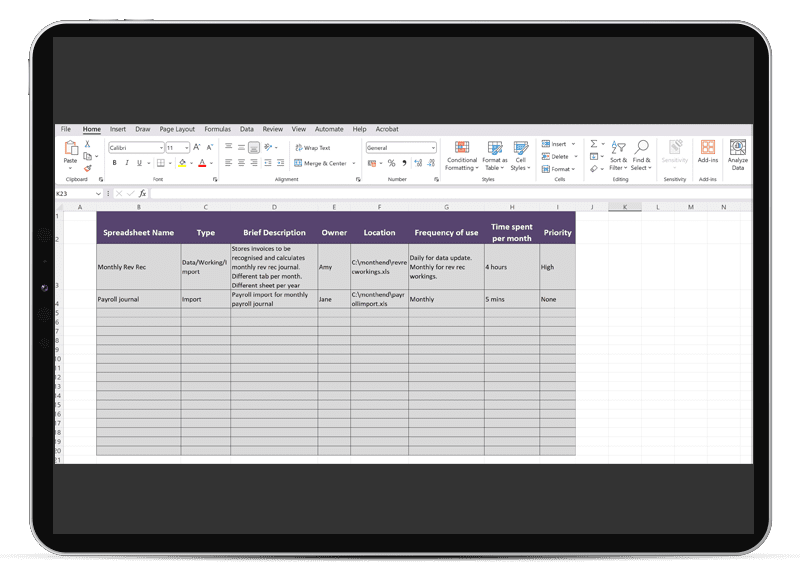Expand the Paste options arrow
800x588 pixels.
point(70,167)
